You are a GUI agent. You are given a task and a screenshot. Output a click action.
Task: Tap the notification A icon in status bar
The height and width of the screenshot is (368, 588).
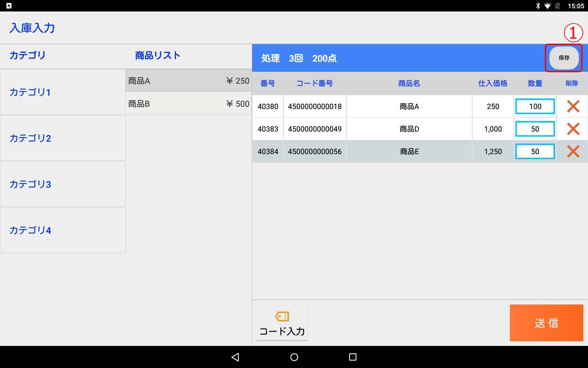(x=9, y=6)
